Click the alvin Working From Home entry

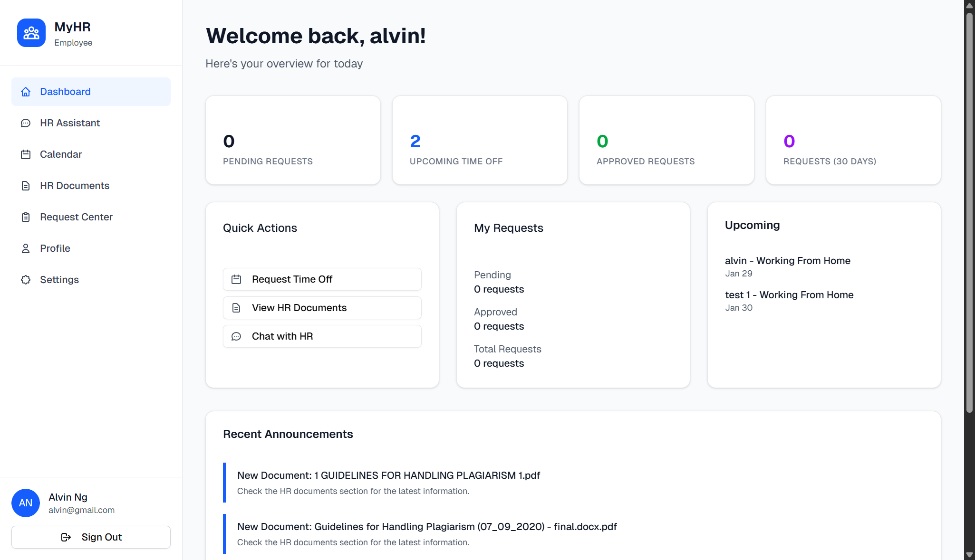tap(787, 261)
